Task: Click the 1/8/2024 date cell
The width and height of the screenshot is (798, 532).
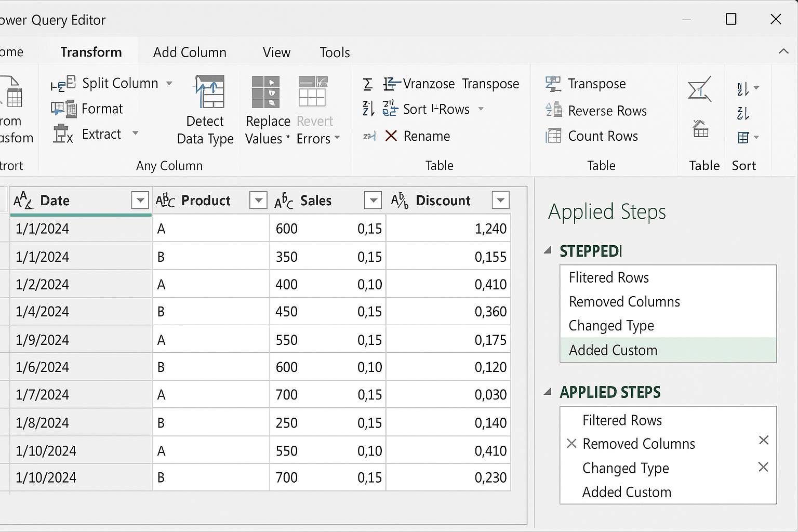Action: (x=81, y=423)
